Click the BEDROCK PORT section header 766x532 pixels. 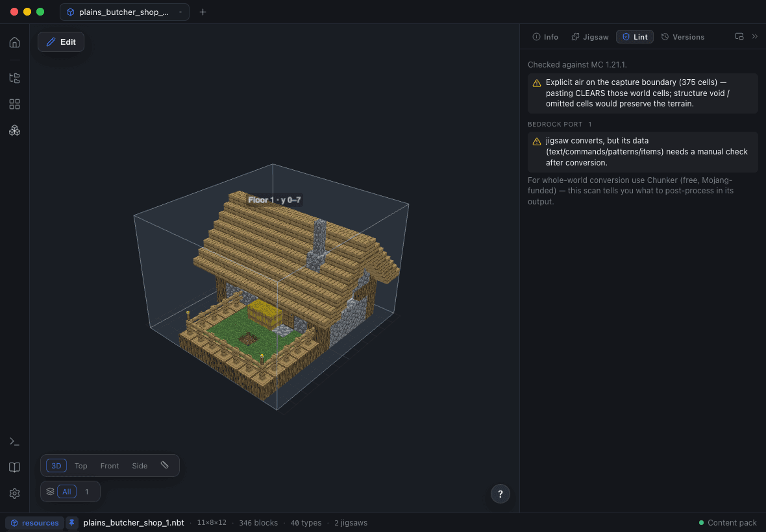560,124
